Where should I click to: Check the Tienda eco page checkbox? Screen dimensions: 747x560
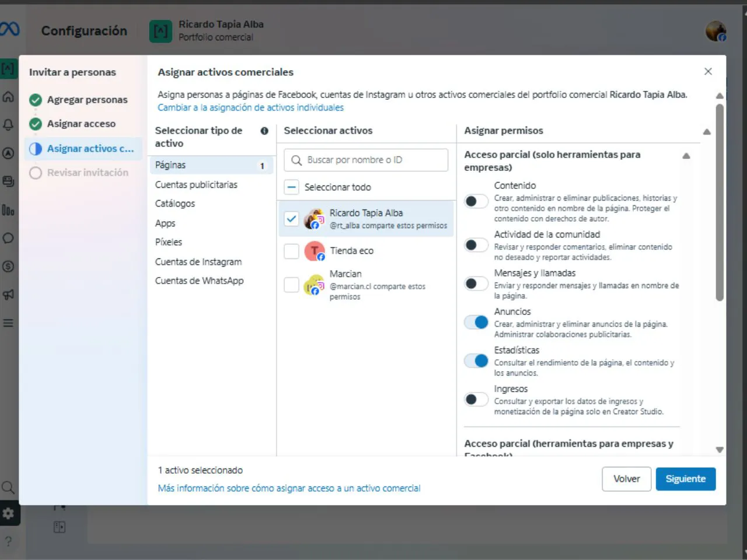pyautogui.click(x=291, y=251)
